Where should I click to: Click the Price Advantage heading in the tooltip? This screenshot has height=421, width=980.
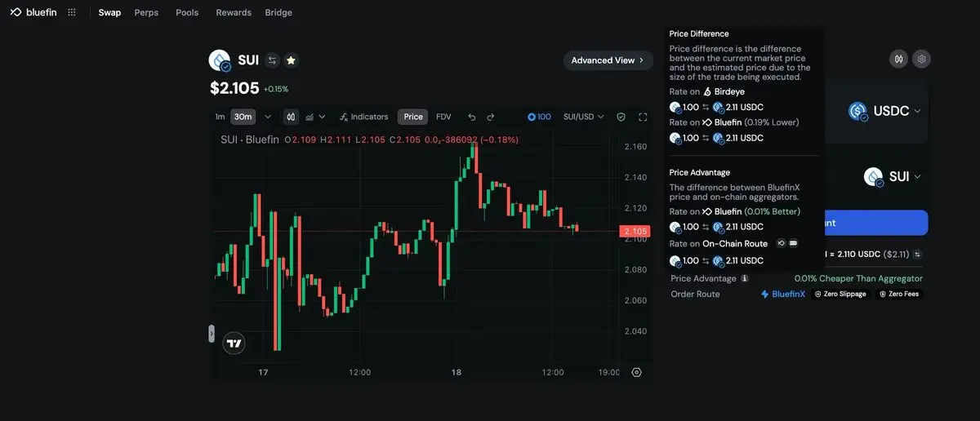[x=699, y=173]
